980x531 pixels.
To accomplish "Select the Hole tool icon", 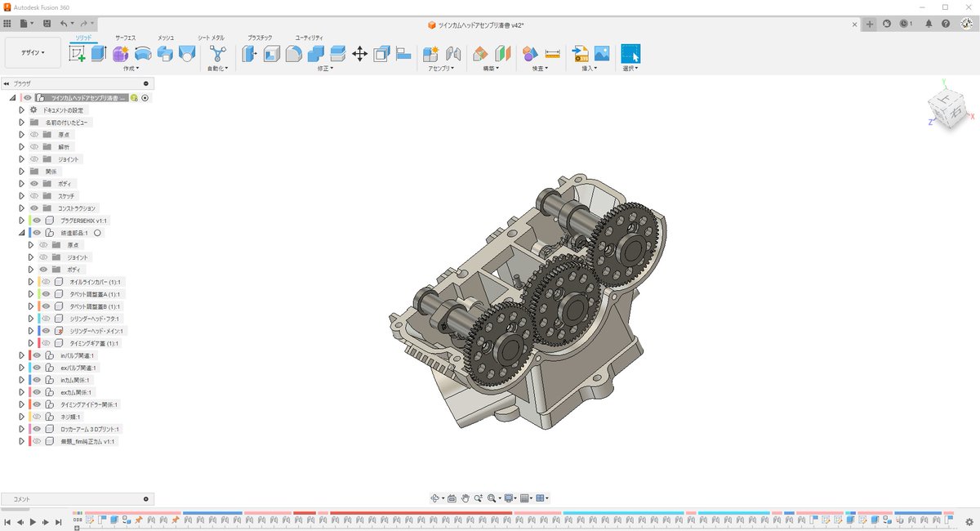I will (187, 54).
